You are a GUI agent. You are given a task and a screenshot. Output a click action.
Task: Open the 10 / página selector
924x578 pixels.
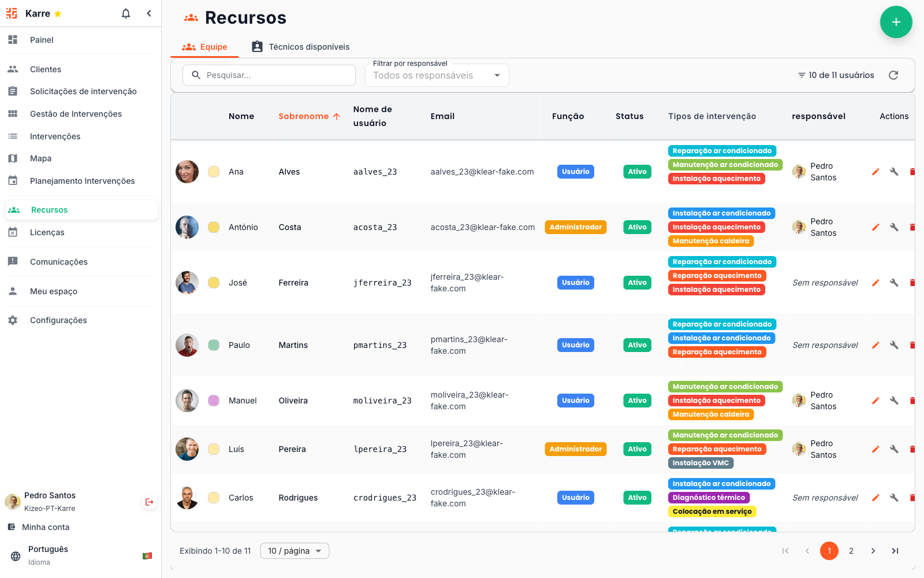click(295, 551)
